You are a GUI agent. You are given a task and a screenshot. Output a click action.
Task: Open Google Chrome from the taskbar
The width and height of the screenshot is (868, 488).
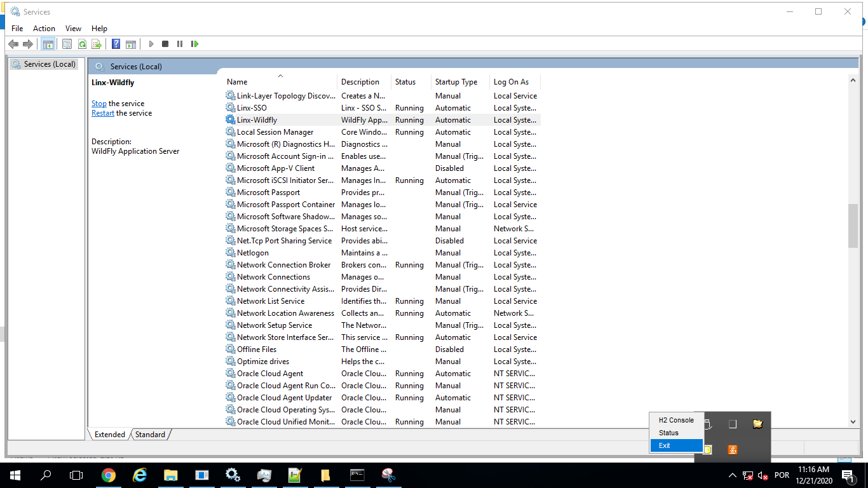point(109,475)
